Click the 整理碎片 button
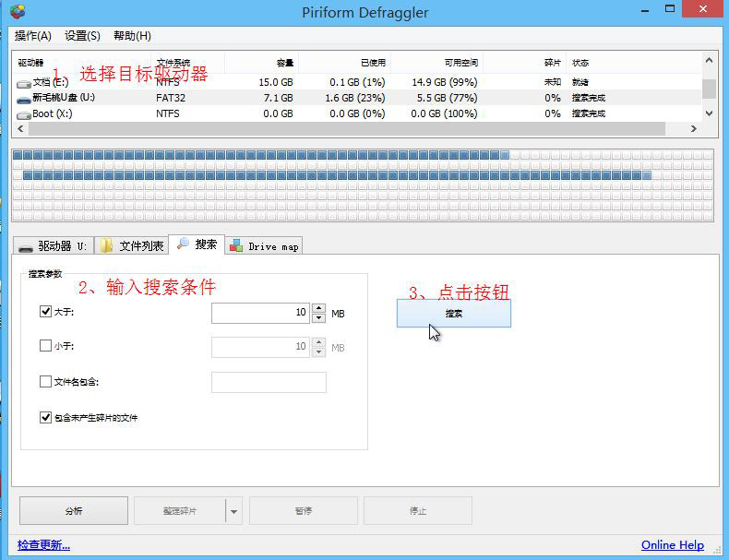 pyautogui.click(x=179, y=511)
